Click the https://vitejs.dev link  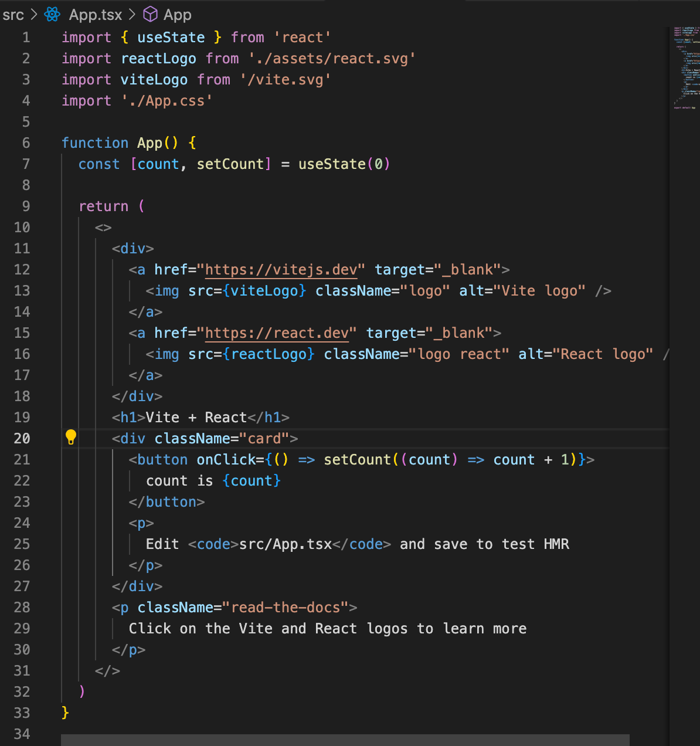281,269
